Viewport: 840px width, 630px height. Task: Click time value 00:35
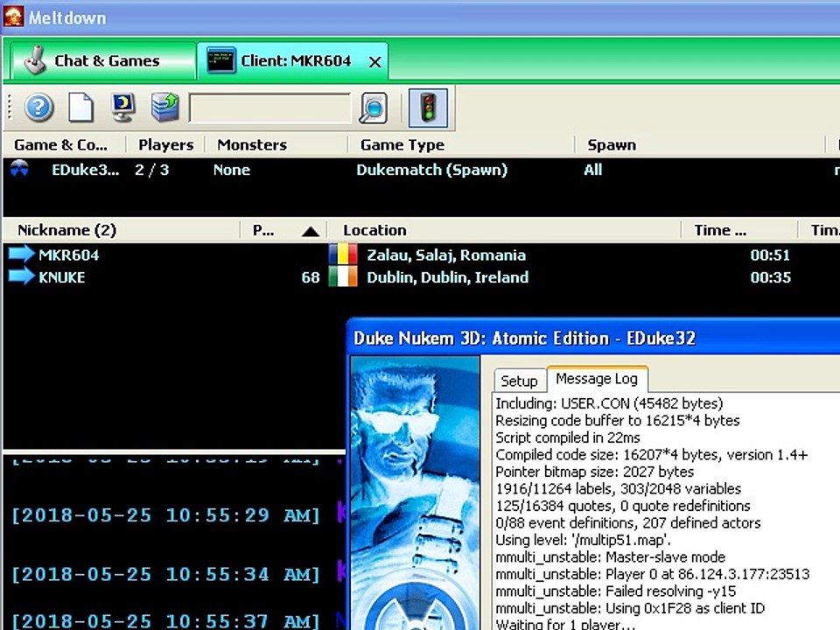pos(770,277)
